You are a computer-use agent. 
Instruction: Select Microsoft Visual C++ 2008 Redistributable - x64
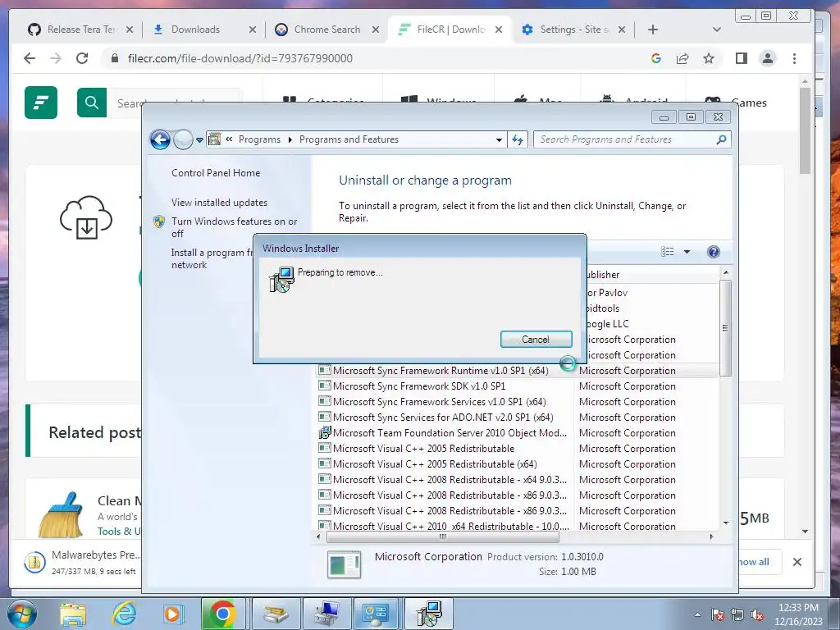click(450, 479)
